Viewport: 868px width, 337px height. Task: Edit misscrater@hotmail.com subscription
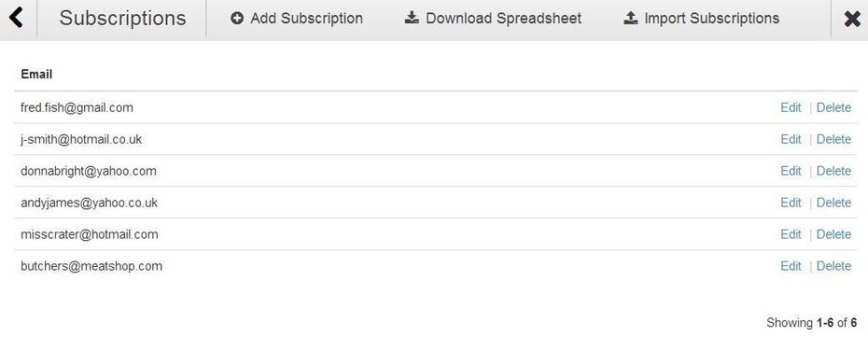(x=791, y=234)
